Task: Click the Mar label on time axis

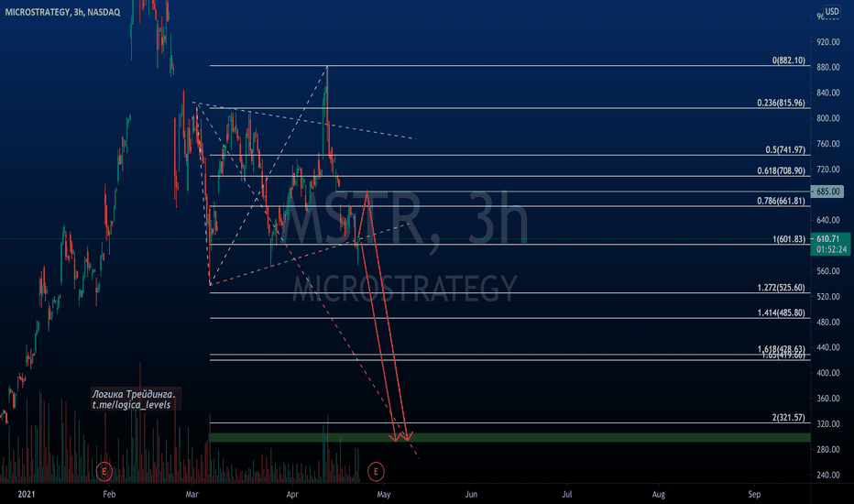Action: [x=192, y=494]
